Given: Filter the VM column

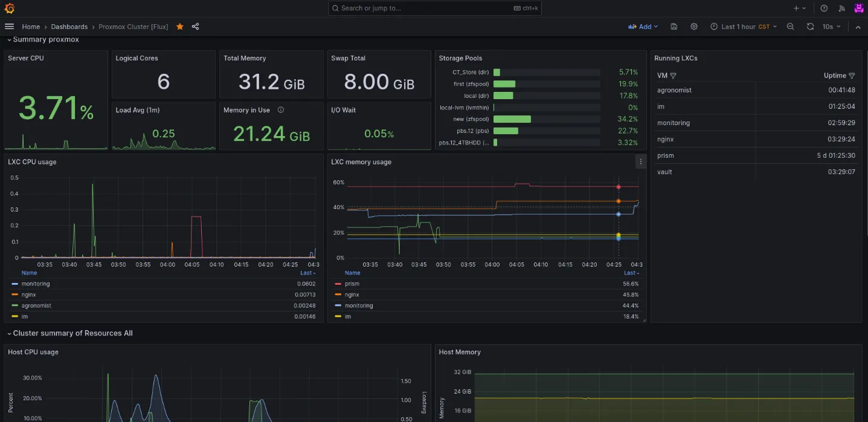Looking at the screenshot, I should [x=674, y=76].
